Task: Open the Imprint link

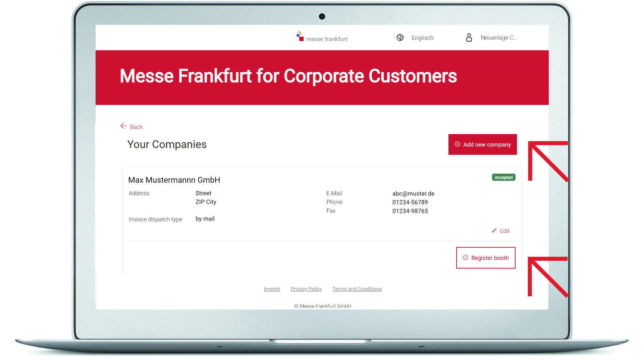Action: [x=272, y=289]
